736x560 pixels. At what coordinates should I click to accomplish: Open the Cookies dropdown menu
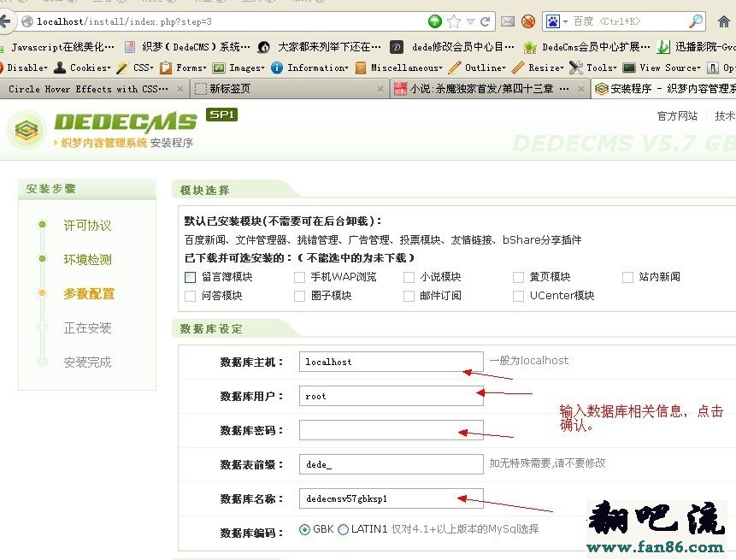[83, 68]
